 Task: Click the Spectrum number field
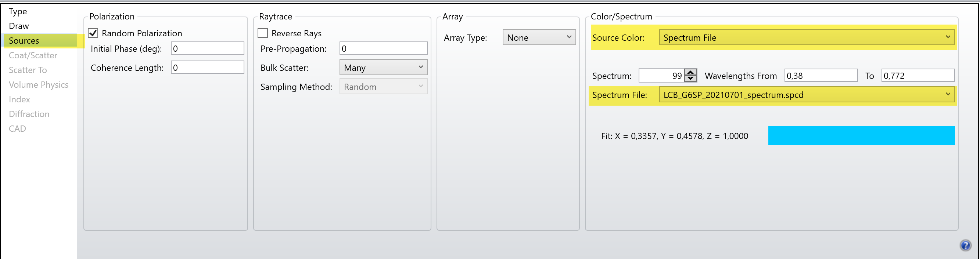point(661,75)
